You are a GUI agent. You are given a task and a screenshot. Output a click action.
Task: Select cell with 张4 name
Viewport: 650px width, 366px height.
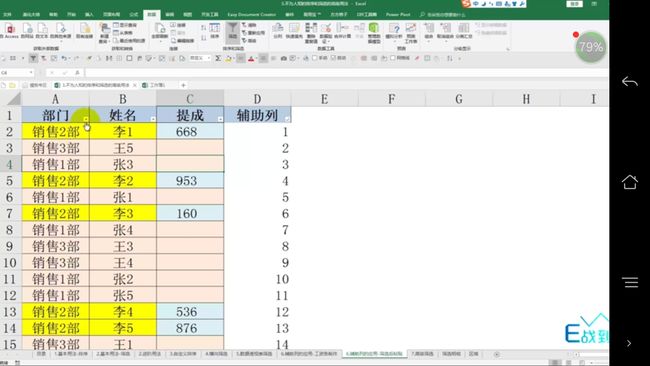coord(123,230)
